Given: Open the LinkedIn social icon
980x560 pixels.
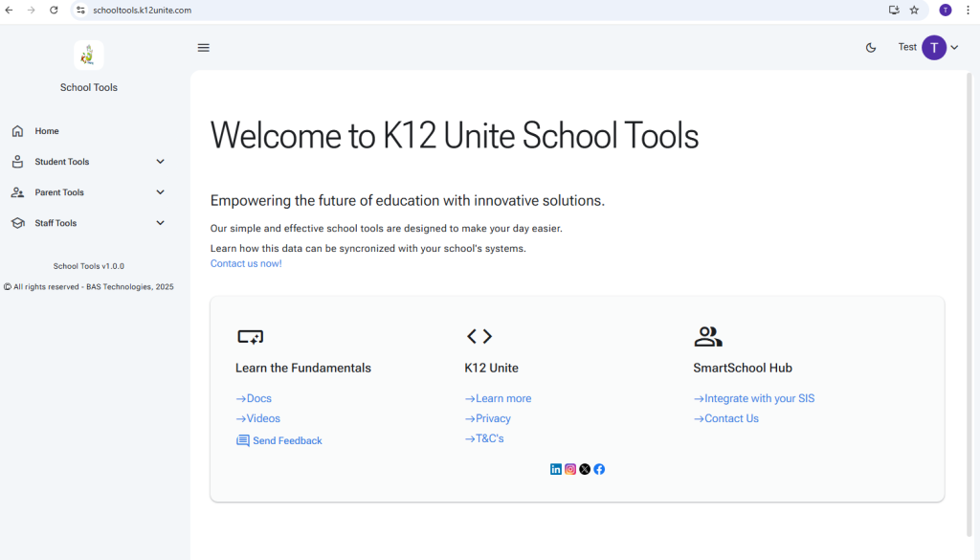Looking at the screenshot, I should point(556,469).
